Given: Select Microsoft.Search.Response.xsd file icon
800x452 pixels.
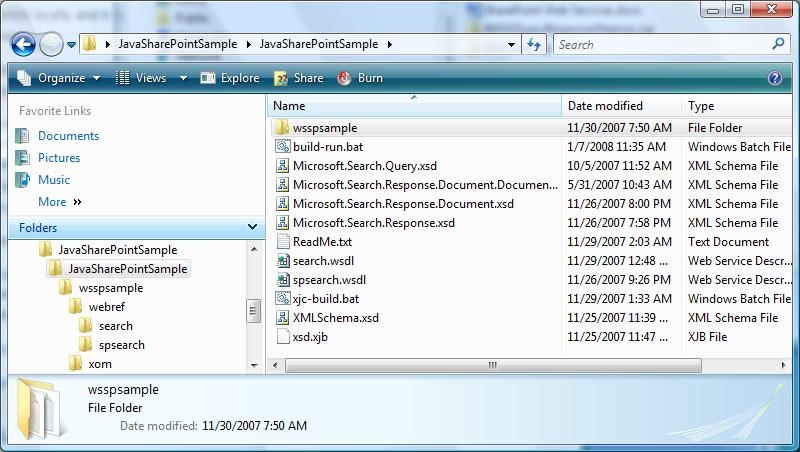Looking at the screenshot, I should pyautogui.click(x=282, y=222).
